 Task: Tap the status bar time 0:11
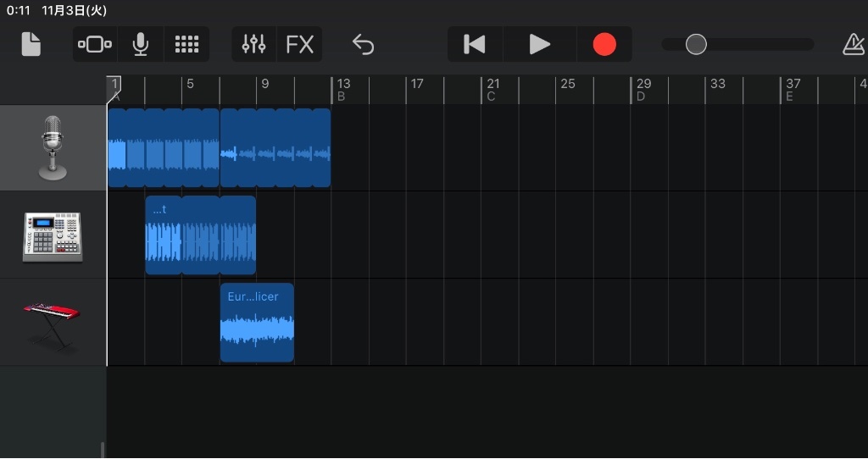coord(19,10)
